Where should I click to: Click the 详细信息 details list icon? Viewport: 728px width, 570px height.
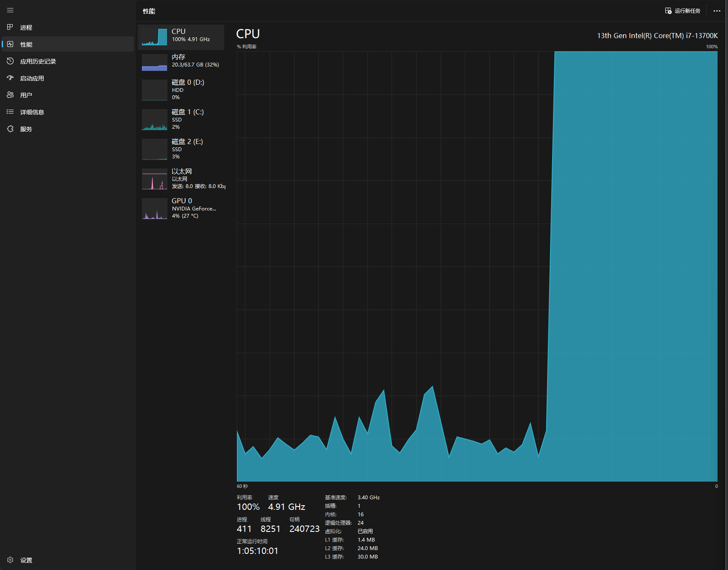coord(10,112)
